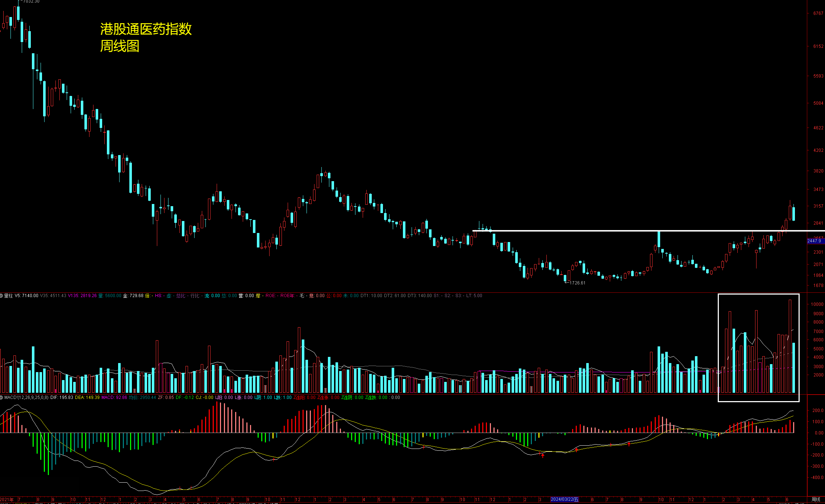Toggle the 量柱 volume indicator circle icon

[1, 296]
